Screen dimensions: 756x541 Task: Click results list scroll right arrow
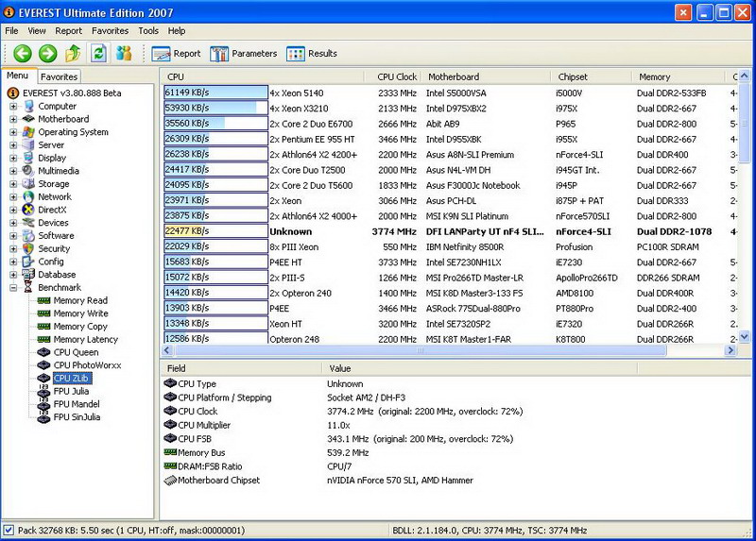(730, 350)
